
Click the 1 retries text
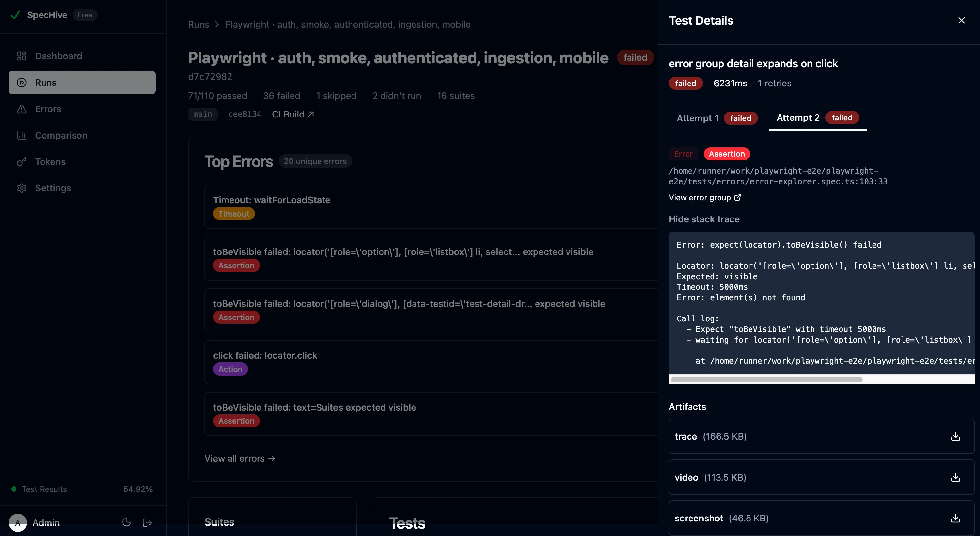pyautogui.click(x=775, y=83)
